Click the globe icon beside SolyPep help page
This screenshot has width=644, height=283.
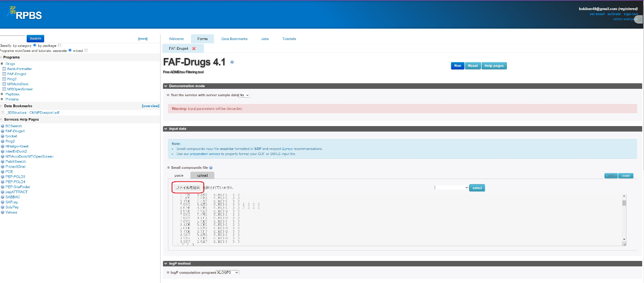click(x=2, y=207)
